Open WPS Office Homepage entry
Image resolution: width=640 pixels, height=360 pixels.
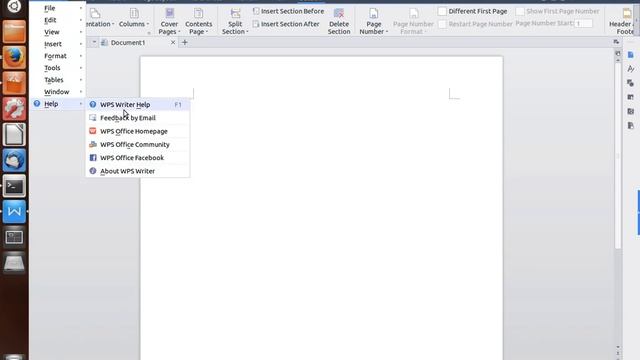pos(138,131)
